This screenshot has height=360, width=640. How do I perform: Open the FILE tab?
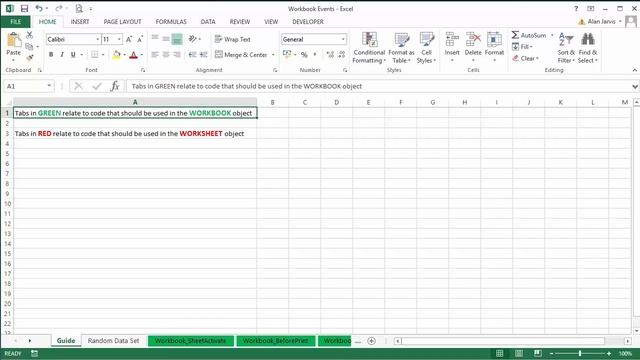pyautogui.click(x=16, y=22)
